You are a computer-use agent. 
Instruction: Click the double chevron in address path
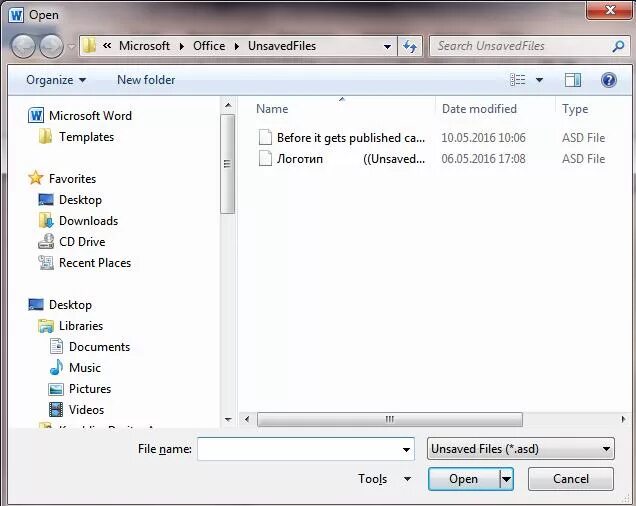point(107,46)
